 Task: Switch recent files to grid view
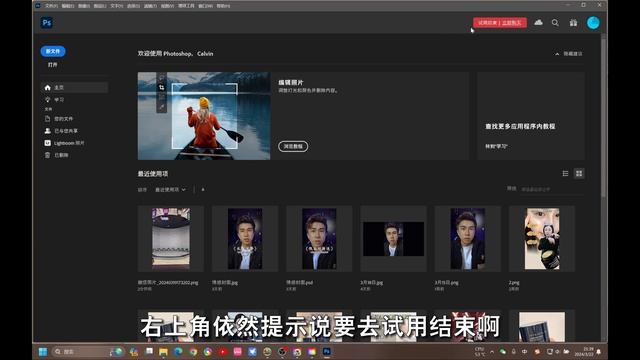click(x=579, y=173)
